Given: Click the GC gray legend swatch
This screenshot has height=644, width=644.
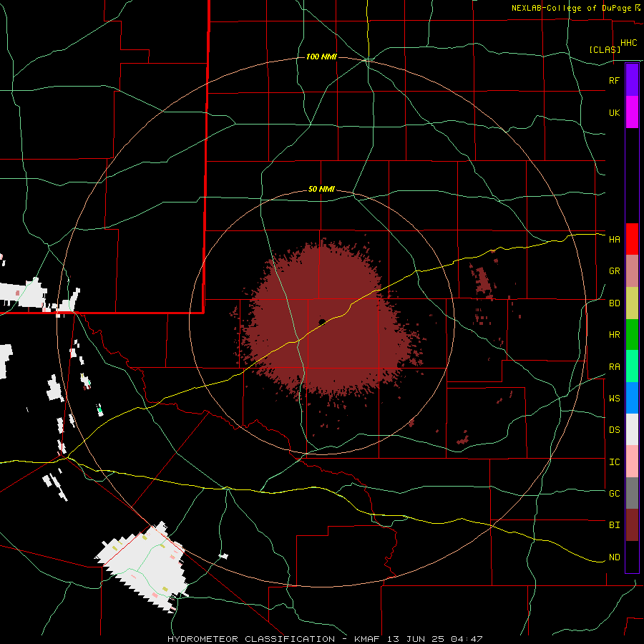Looking at the screenshot, I should pos(632,493).
